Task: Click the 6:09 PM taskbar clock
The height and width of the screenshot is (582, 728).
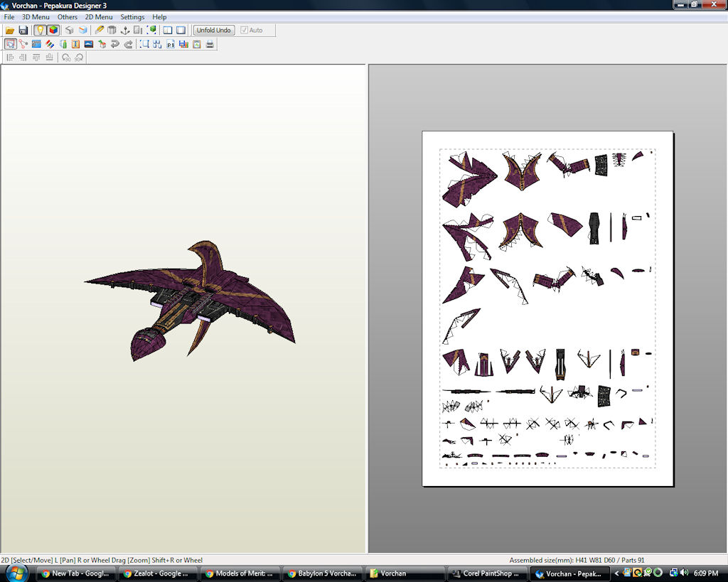Action: click(x=706, y=573)
